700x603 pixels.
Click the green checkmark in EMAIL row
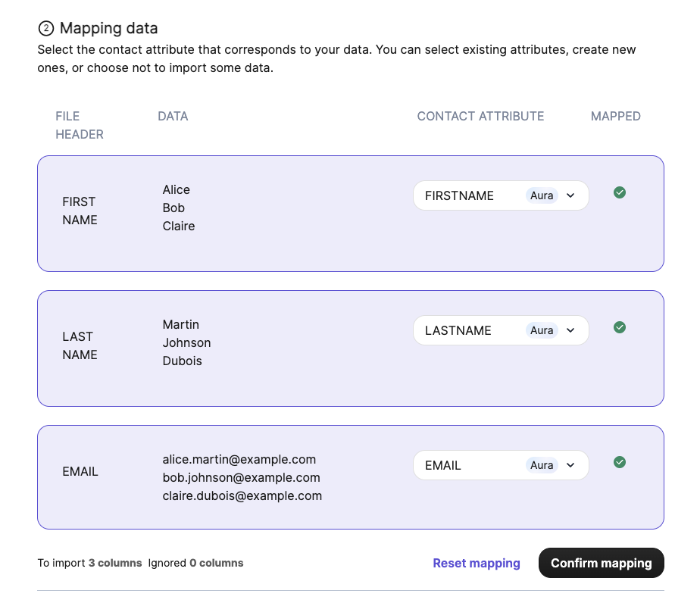(x=619, y=462)
